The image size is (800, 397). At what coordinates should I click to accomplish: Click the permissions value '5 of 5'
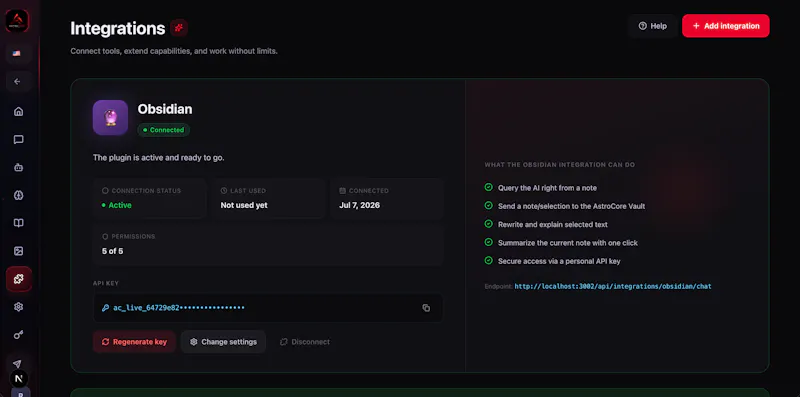(112, 251)
